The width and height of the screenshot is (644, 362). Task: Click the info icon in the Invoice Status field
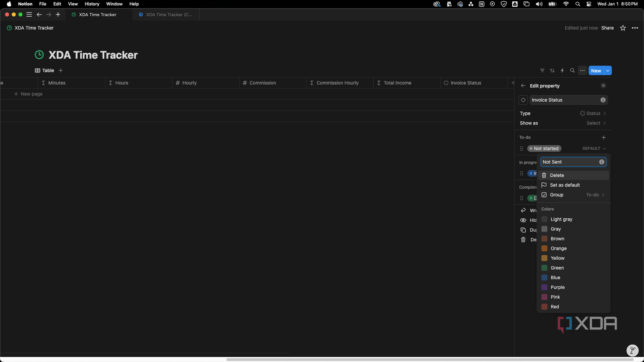[603, 100]
